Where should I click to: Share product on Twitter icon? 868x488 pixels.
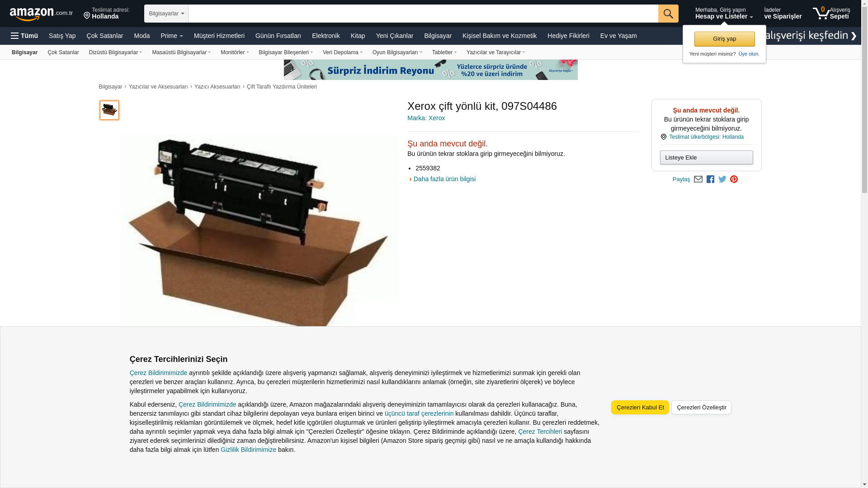(722, 179)
